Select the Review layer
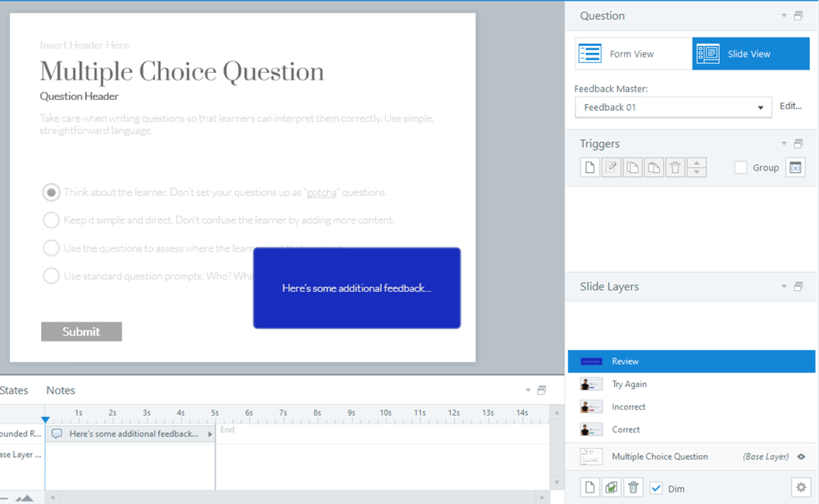The width and height of the screenshot is (819, 504). pos(692,361)
